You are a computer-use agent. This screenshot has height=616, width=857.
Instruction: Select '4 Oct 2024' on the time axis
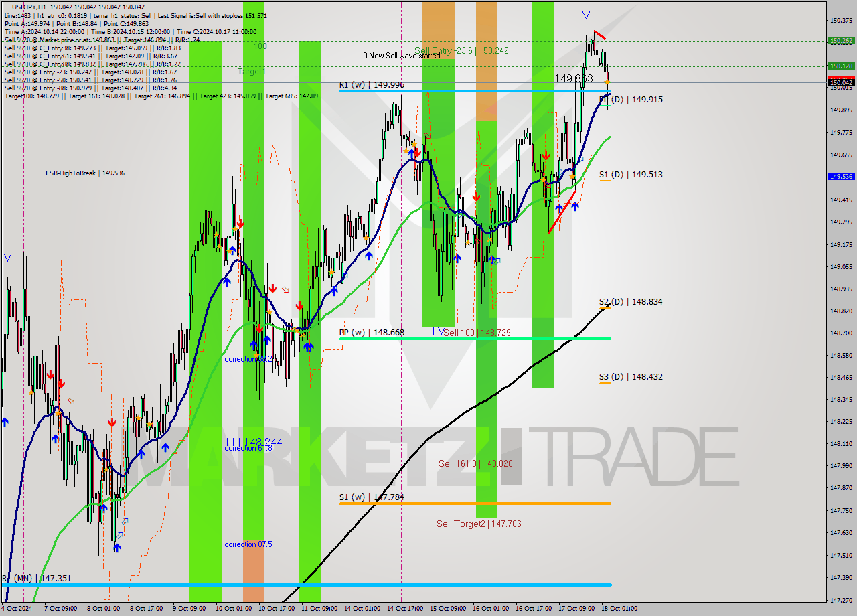pos(17,609)
